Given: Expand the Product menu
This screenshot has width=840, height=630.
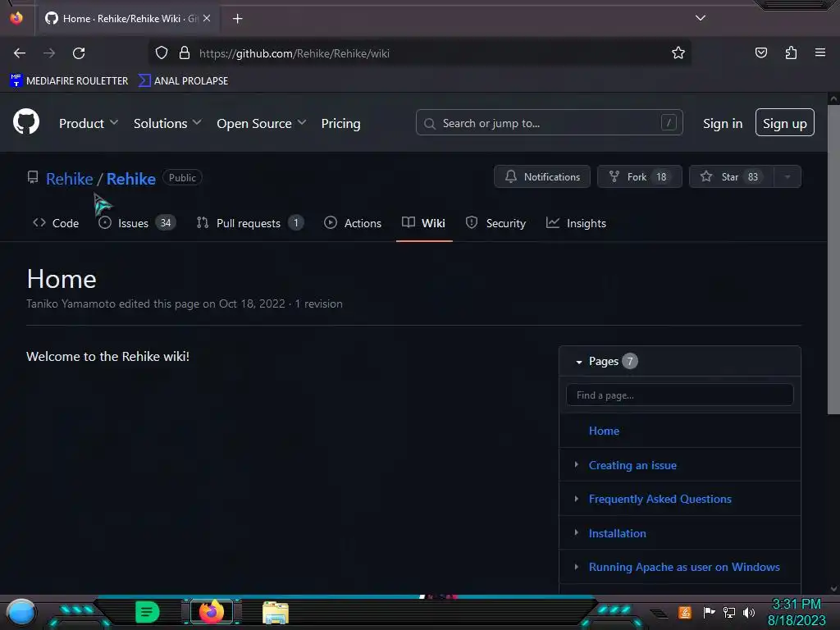Looking at the screenshot, I should point(89,123).
